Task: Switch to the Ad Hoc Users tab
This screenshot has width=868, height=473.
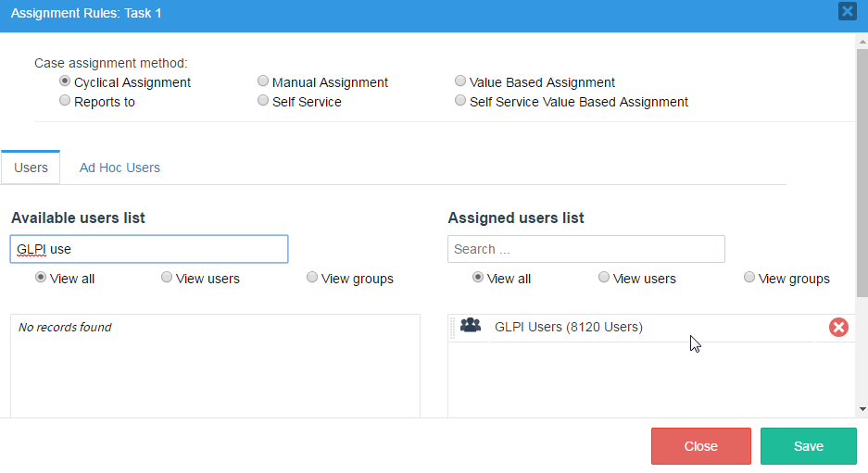Action: click(x=120, y=168)
